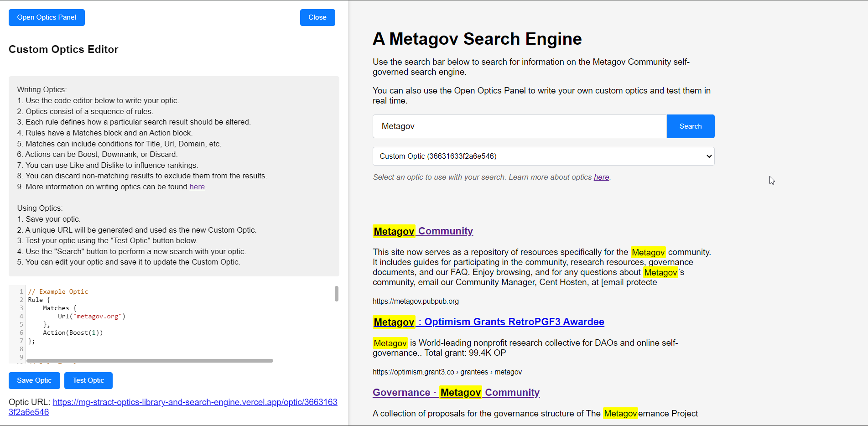This screenshot has height=426, width=868.
Task: Click the code editor horizontal scrollbar
Action: coord(150,361)
